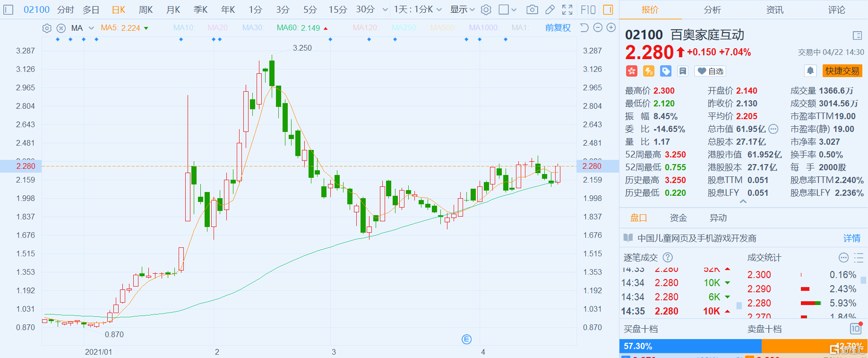Open the 1天:1分K period dropdown
This screenshot has width=868, height=358.
pyautogui.click(x=418, y=9)
